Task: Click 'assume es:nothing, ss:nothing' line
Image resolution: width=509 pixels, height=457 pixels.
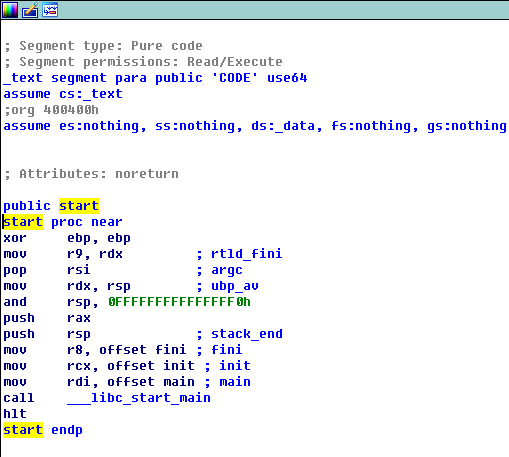Action: click(x=255, y=126)
